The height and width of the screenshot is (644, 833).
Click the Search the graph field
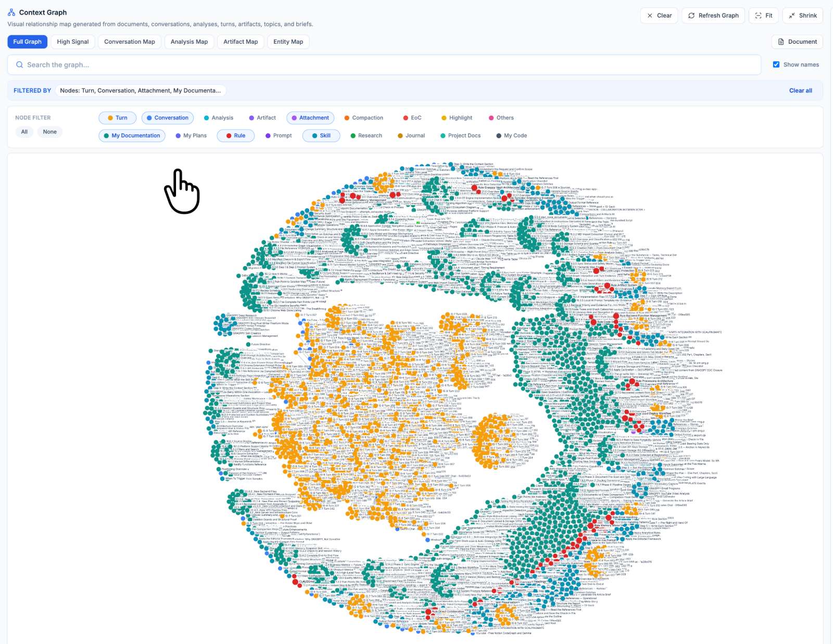pyautogui.click(x=384, y=65)
